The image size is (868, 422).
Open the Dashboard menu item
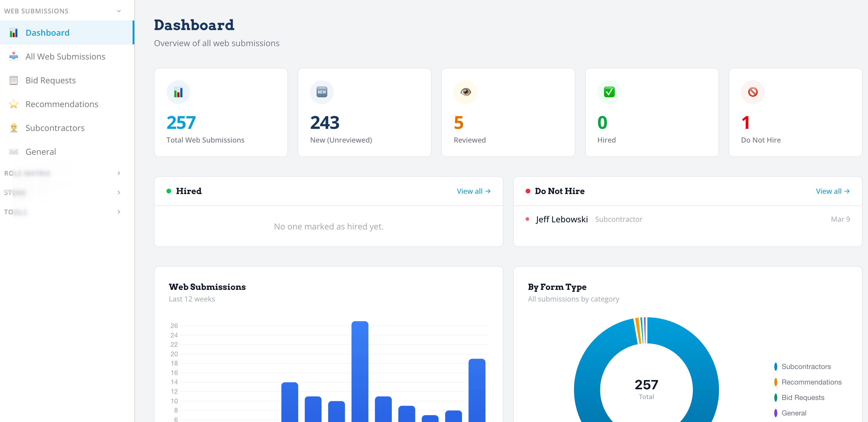coord(67,33)
